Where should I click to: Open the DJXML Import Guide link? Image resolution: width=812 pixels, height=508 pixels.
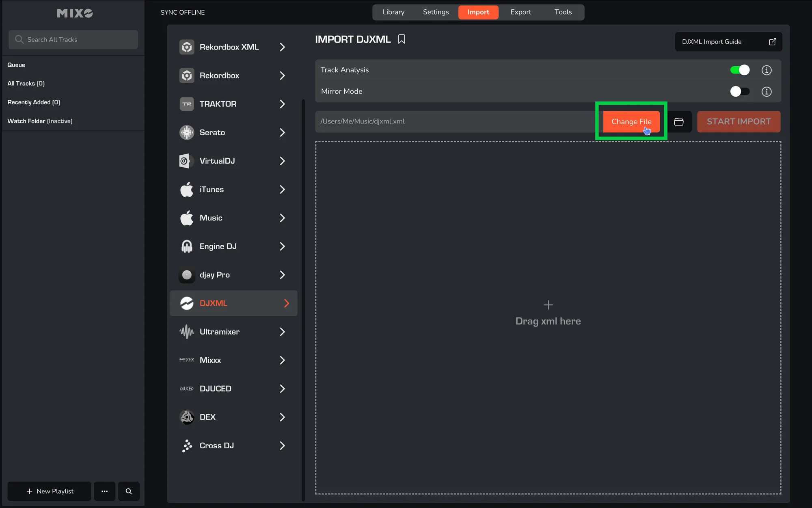[728, 42]
